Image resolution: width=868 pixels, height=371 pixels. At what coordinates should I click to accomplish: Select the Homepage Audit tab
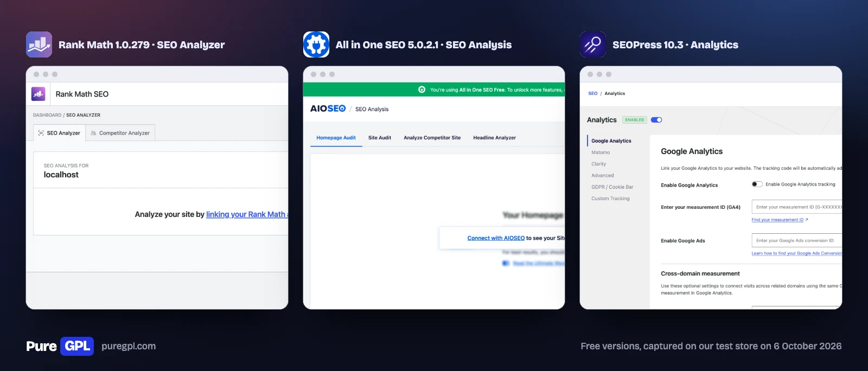click(336, 138)
